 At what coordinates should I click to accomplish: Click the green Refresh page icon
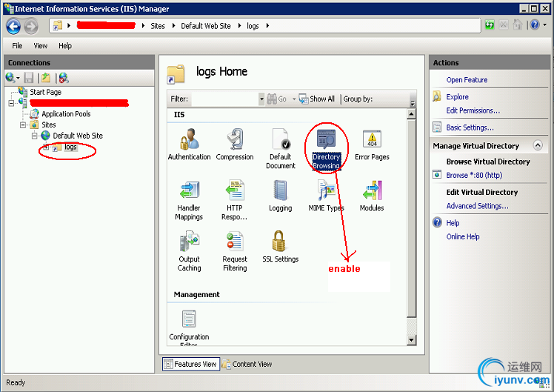[x=490, y=25]
